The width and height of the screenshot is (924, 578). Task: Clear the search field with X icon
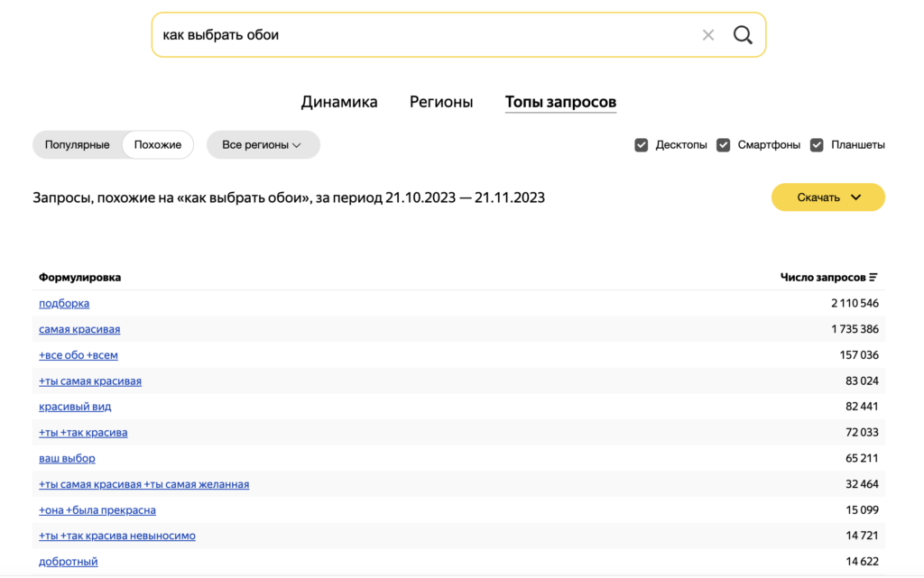(708, 35)
